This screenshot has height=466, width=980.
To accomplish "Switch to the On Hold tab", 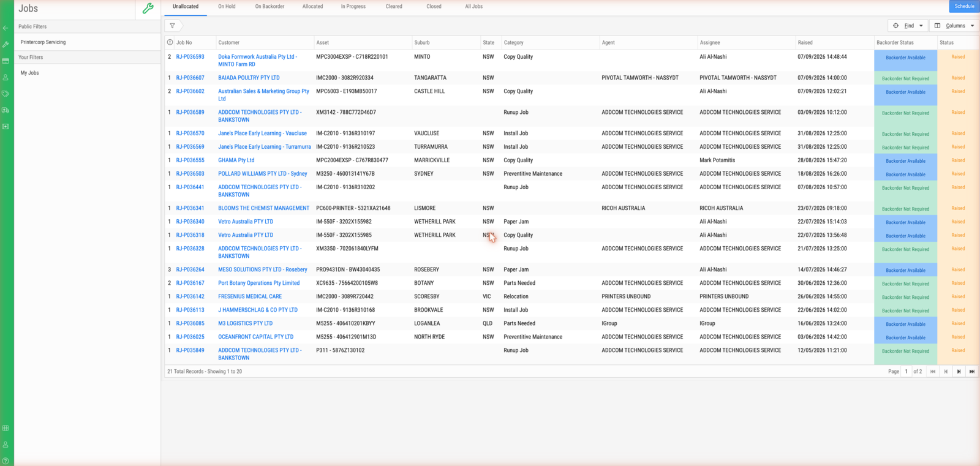I will [x=227, y=7].
